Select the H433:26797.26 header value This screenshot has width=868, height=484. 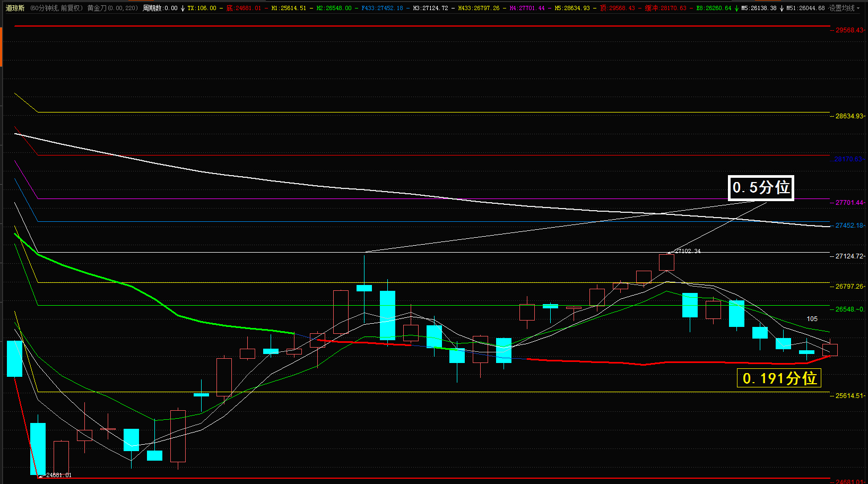coord(479,8)
